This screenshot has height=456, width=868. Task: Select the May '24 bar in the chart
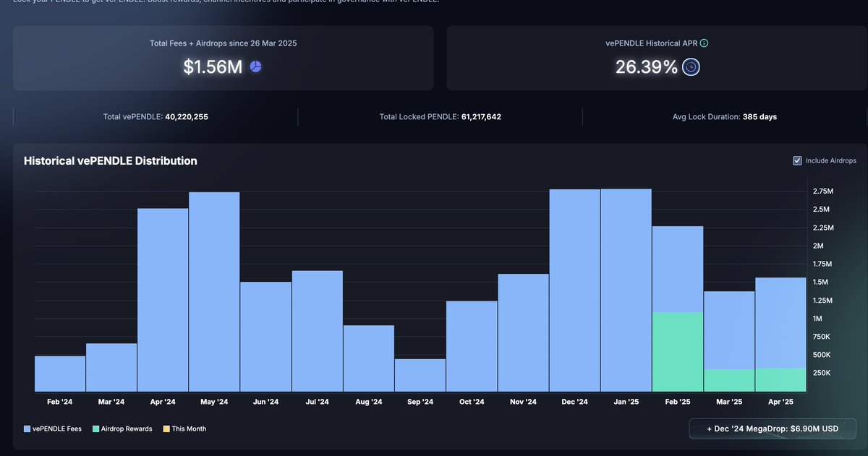(x=214, y=291)
